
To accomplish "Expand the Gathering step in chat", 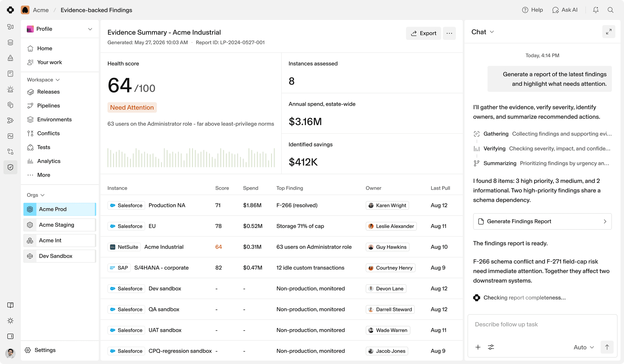I will [x=542, y=134].
